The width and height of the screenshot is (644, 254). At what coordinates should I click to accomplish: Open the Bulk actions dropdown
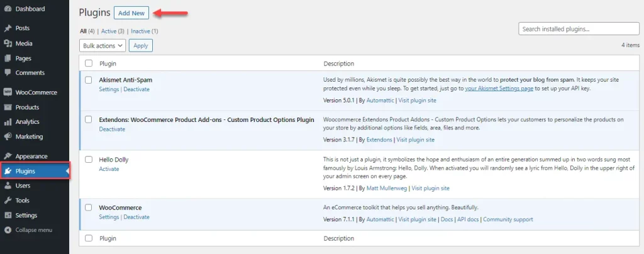pos(103,45)
